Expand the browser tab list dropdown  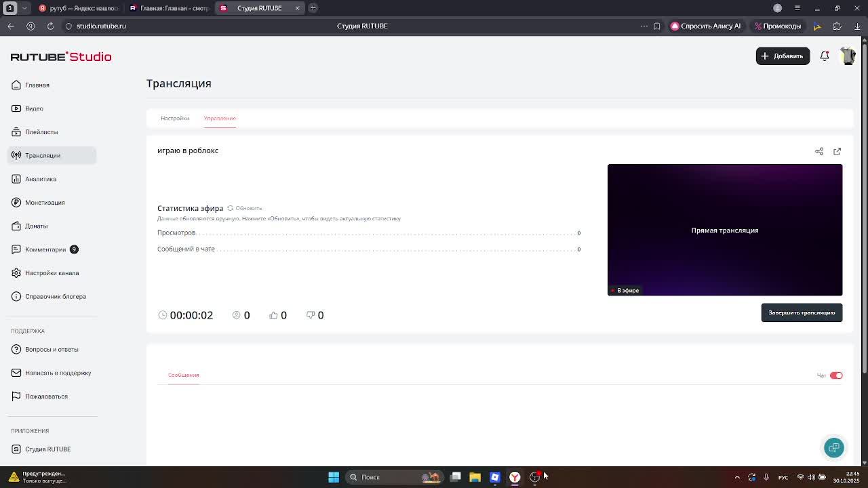click(25, 8)
